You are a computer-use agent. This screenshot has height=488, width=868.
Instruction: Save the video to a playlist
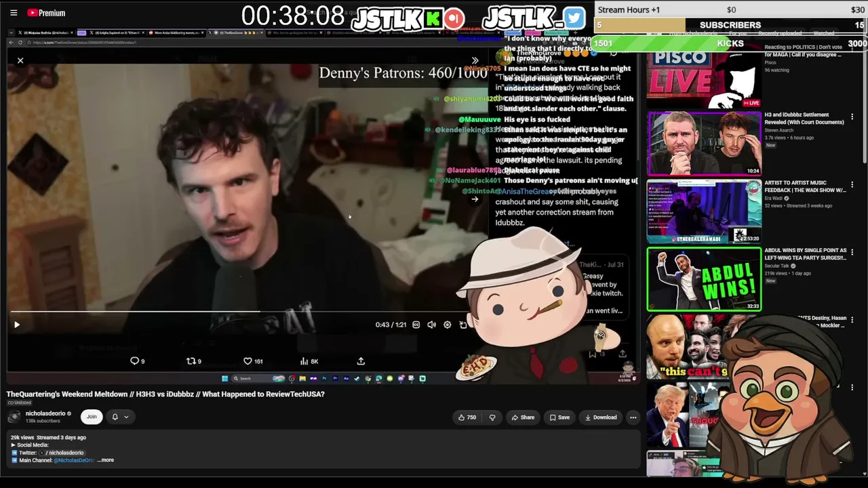tap(559, 418)
